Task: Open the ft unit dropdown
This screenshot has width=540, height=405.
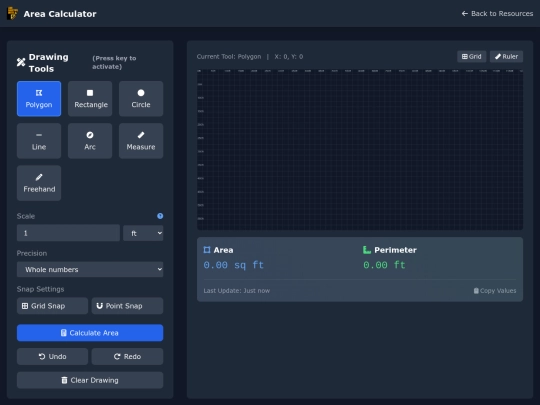Action: click(x=143, y=233)
